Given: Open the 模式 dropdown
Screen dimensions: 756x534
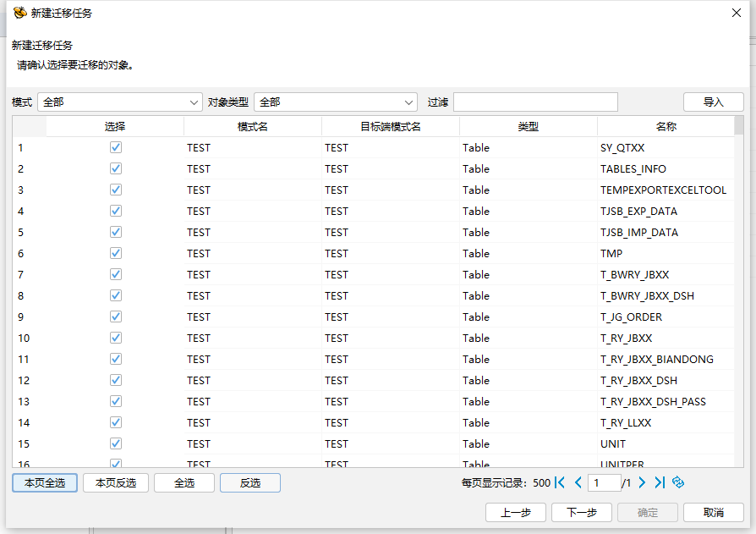Looking at the screenshot, I should click(120, 102).
